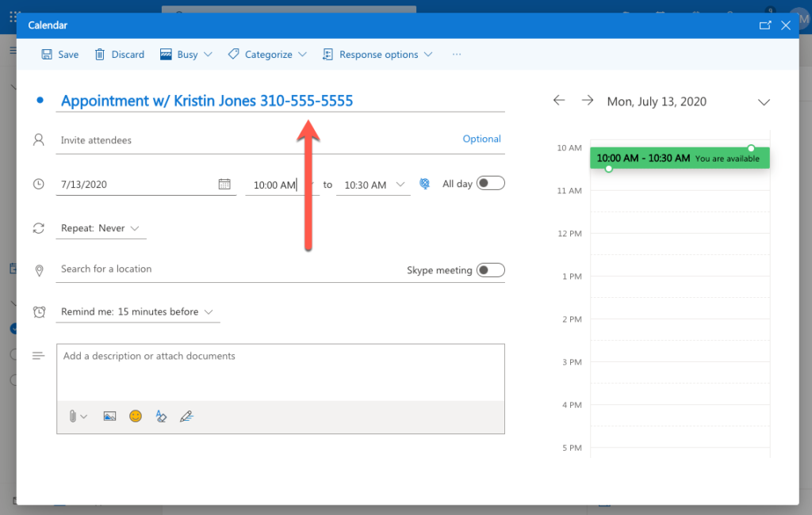Toggle the All day switch

point(490,182)
